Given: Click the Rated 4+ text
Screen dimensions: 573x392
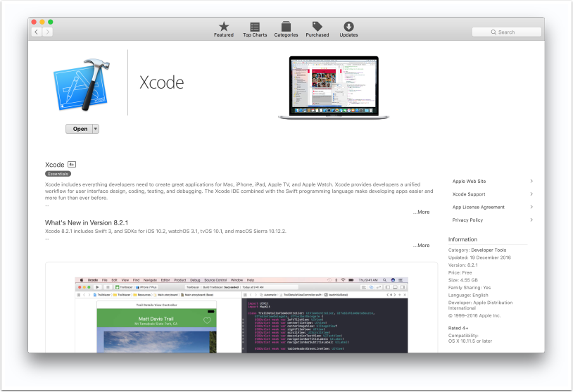Looking at the screenshot, I should [x=458, y=328].
